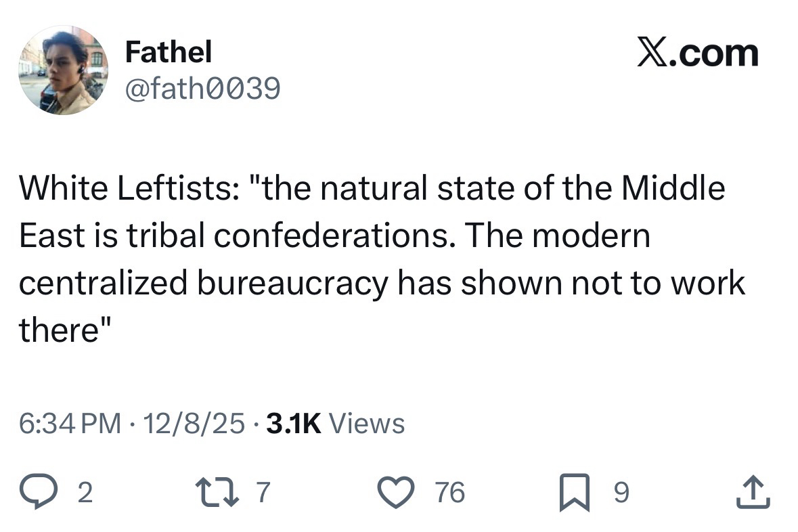
Task: Click the phrase "centralized bureaucracy" in the tweet
Action: pos(203,284)
